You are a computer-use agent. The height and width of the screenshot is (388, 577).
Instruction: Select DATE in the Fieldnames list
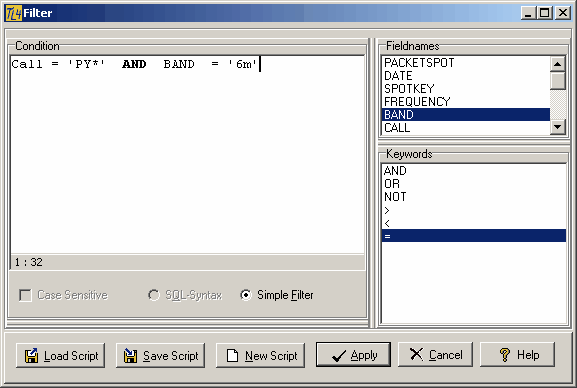[x=466, y=76]
